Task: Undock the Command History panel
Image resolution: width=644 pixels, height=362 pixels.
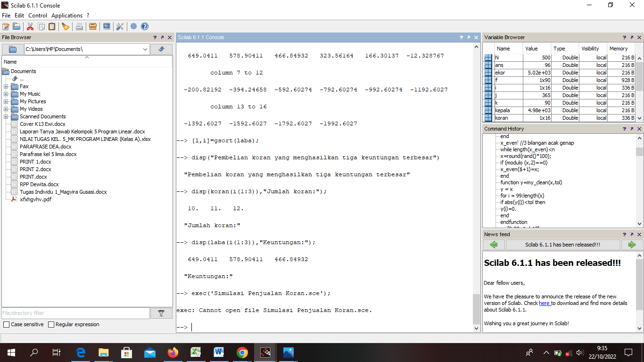Action: [x=632, y=129]
